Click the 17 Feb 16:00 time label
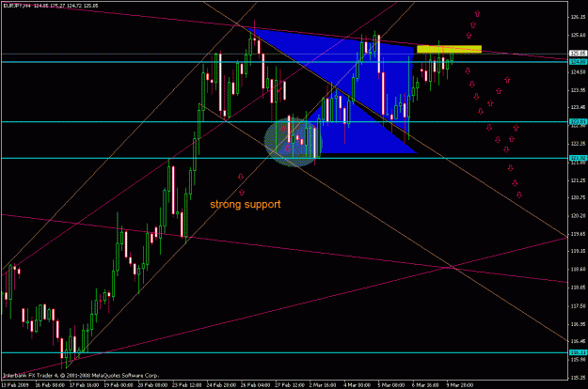Image resolution: width=588 pixels, height=389 pixels. click(84, 385)
